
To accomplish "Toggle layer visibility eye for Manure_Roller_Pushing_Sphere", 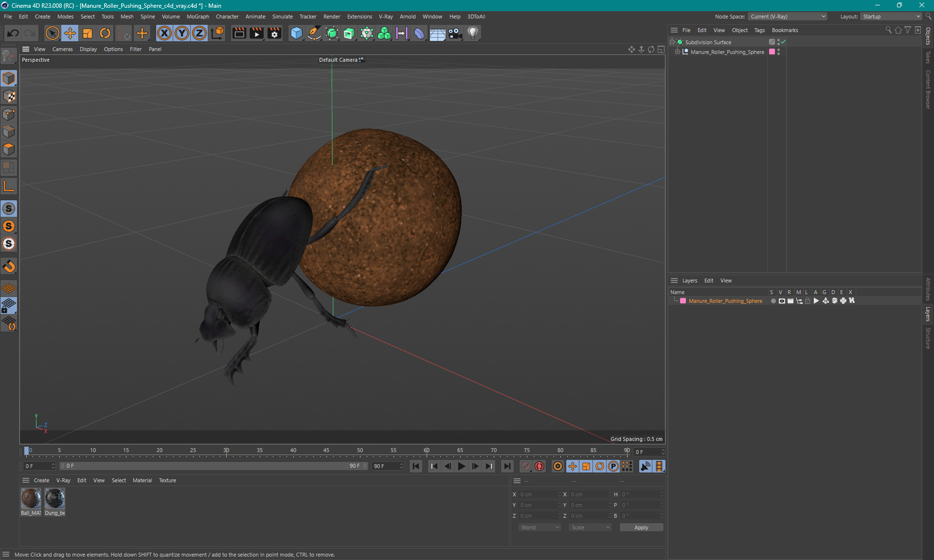I will tap(782, 301).
